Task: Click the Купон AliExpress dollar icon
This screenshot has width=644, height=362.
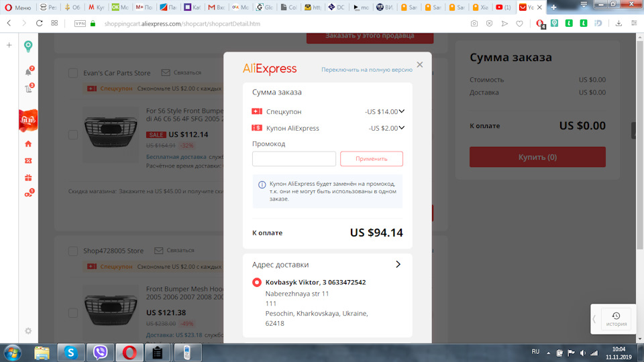Action: [257, 128]
